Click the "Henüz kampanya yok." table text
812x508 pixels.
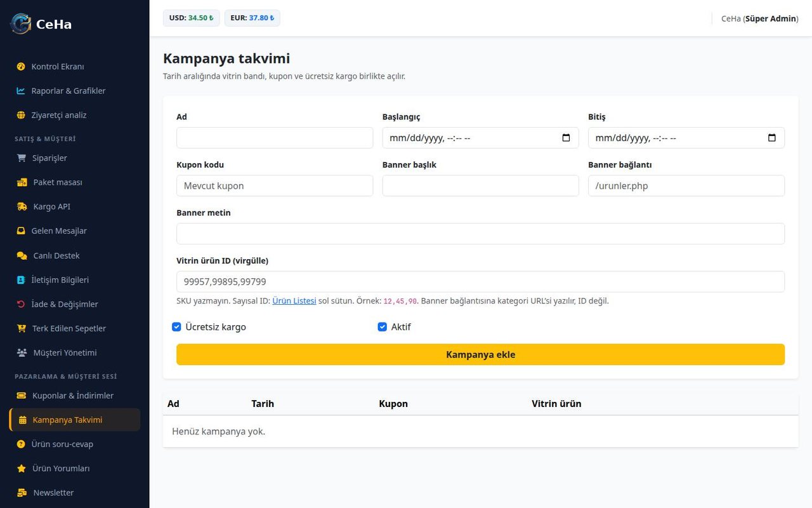click(219, 432)
